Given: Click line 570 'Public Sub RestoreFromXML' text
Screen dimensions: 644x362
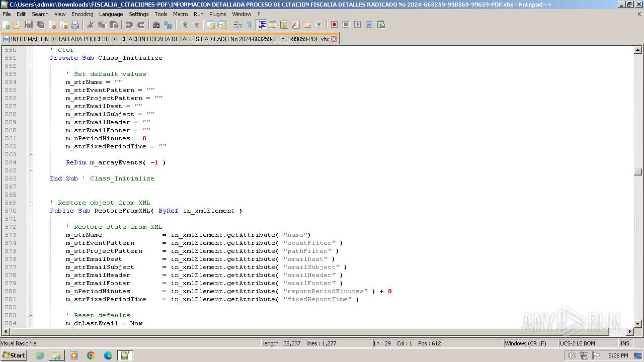Looking at the screenshot, I should [x=146, y=211].
